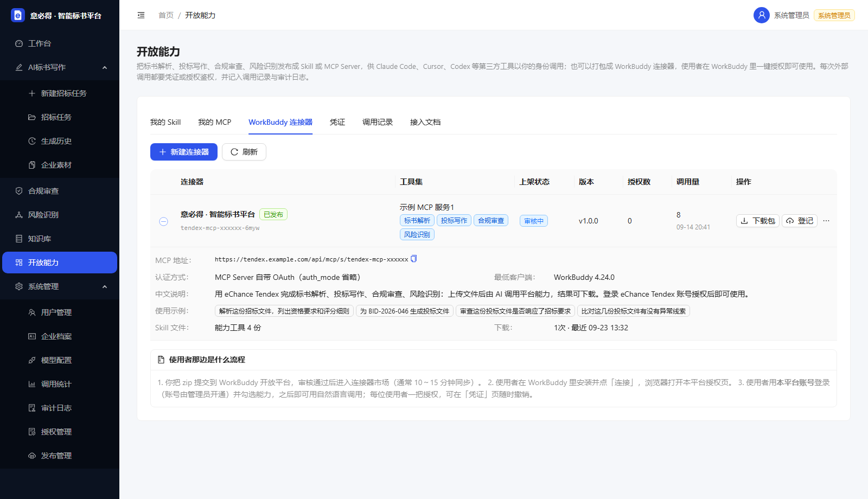Open 合规审查 in the sidebar
Screen dimensions: 868x499
(60, 191)
